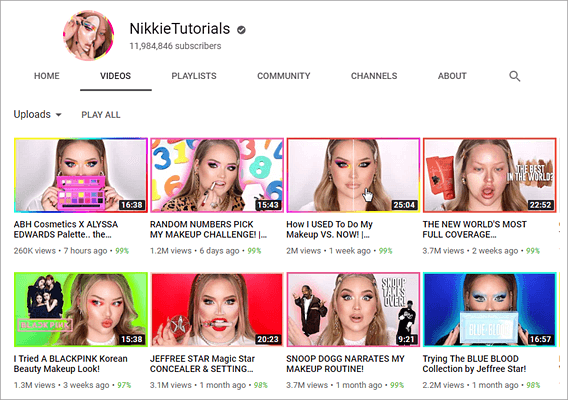Screen dimensions: 568x400
Task: Click the NikkieTutorials channel avatar
Action: (x=88, y=36)
